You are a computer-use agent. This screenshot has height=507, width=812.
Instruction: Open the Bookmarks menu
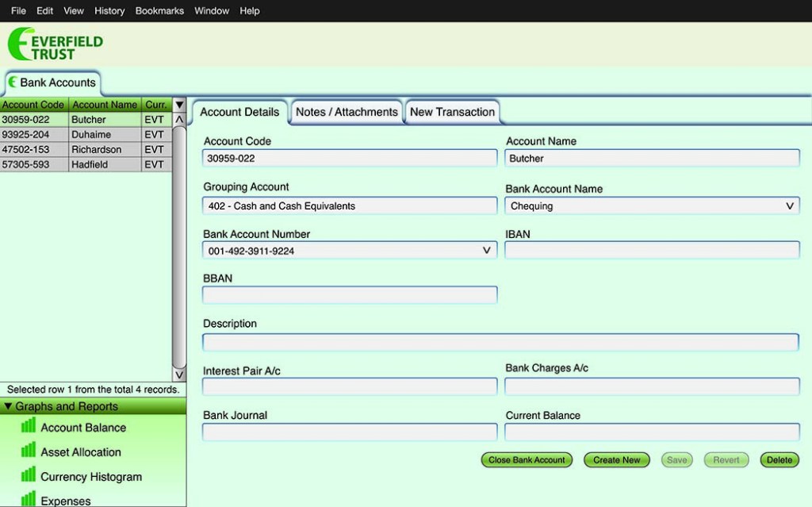pyautogui.click(x=159, y=11)
